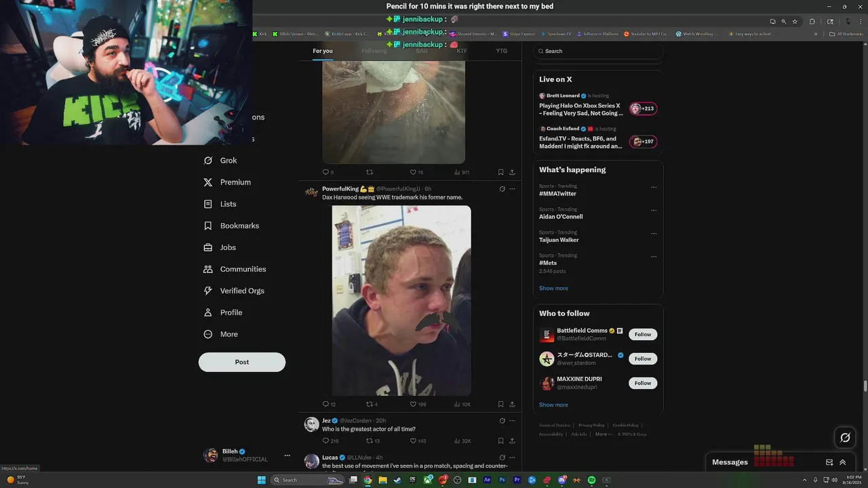Open more options on Lucas's post
868x488 pixels.
coord(512,457)
